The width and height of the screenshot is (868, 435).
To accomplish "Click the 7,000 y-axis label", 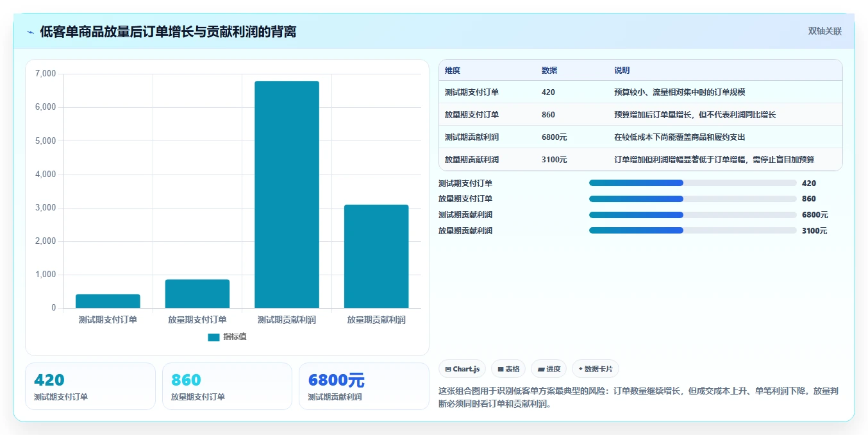I will (46, 74).
